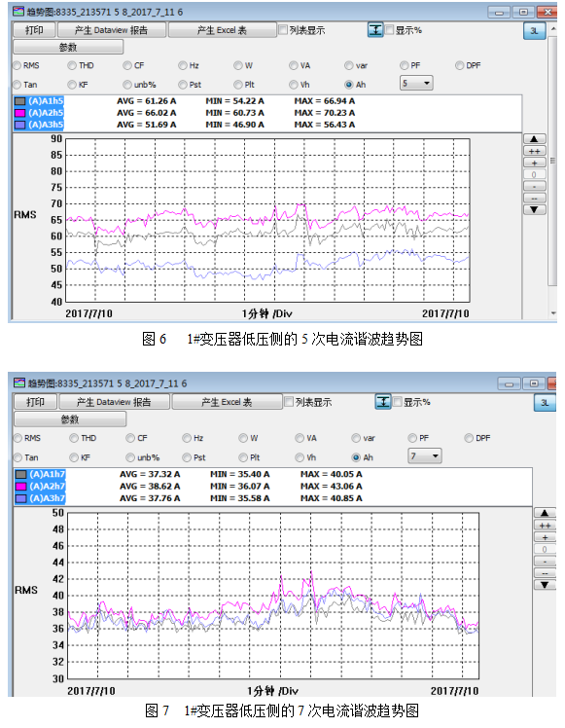The height and width of the screenshot is (728, 565).
Task: Click top window vertical scrollbar
Action: [x=552, y=161]
